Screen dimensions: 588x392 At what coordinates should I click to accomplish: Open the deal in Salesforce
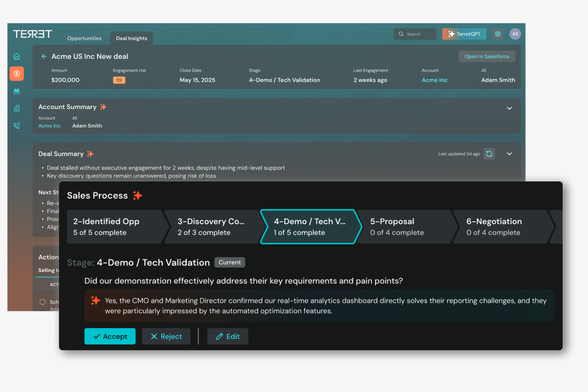[487, 56]
